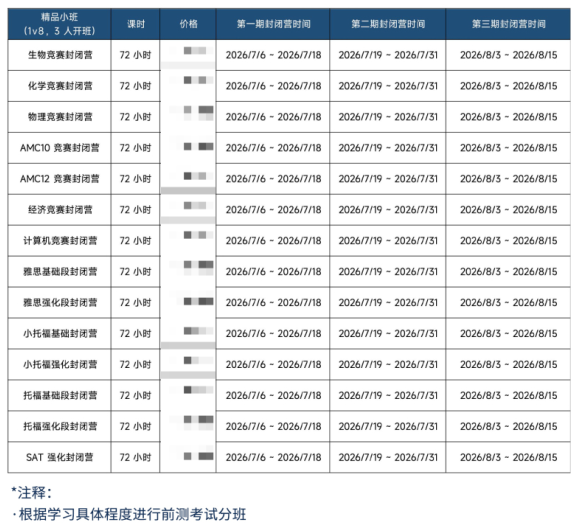Click 2026/7/6 ~ 2026/7/18 in SAT 强化封闭营 row

pos(273,458)
